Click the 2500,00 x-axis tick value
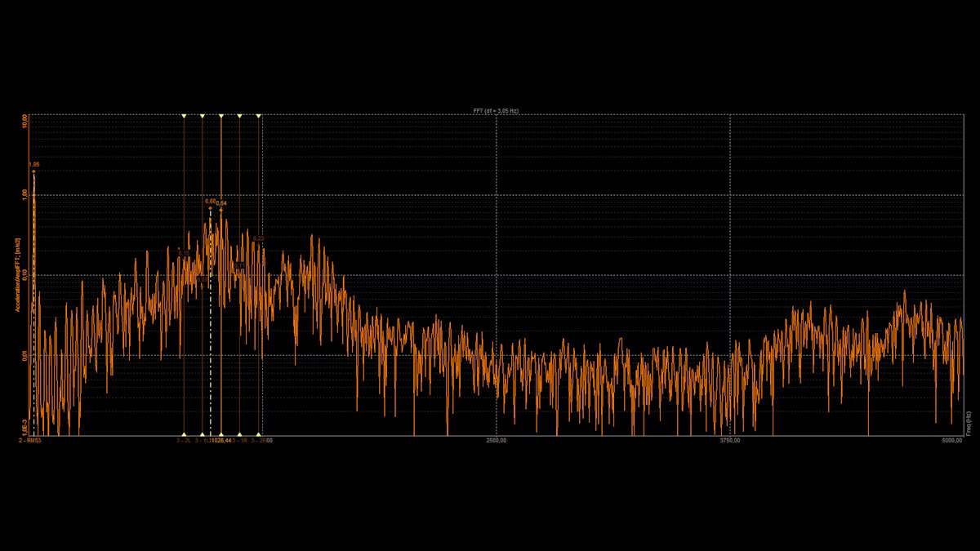 [x=497, y=441]
